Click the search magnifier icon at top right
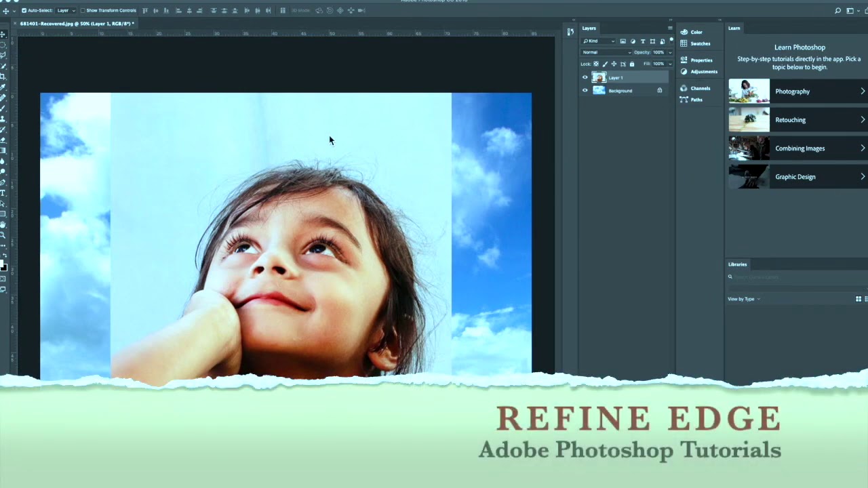The image size is (868, 488). (837, 10)
